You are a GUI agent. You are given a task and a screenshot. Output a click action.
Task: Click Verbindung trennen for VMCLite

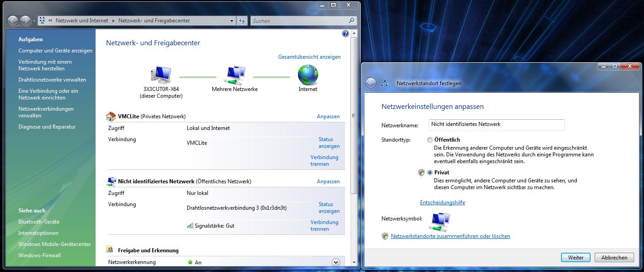[x=324, y=160]
